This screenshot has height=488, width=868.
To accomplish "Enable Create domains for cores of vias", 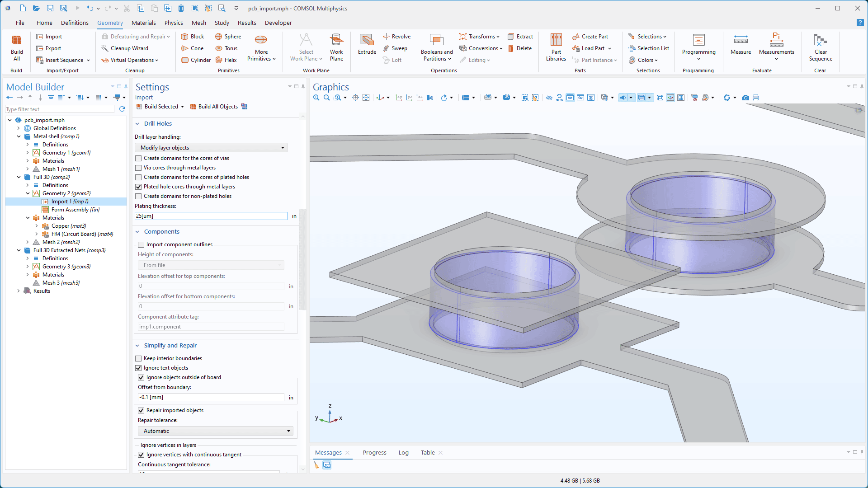I will tap(138, 158).
